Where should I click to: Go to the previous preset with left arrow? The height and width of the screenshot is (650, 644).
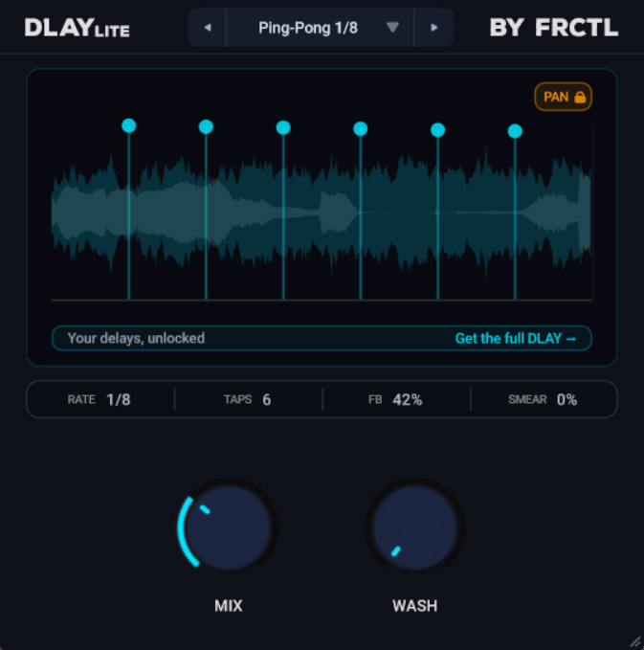[208, 28]
